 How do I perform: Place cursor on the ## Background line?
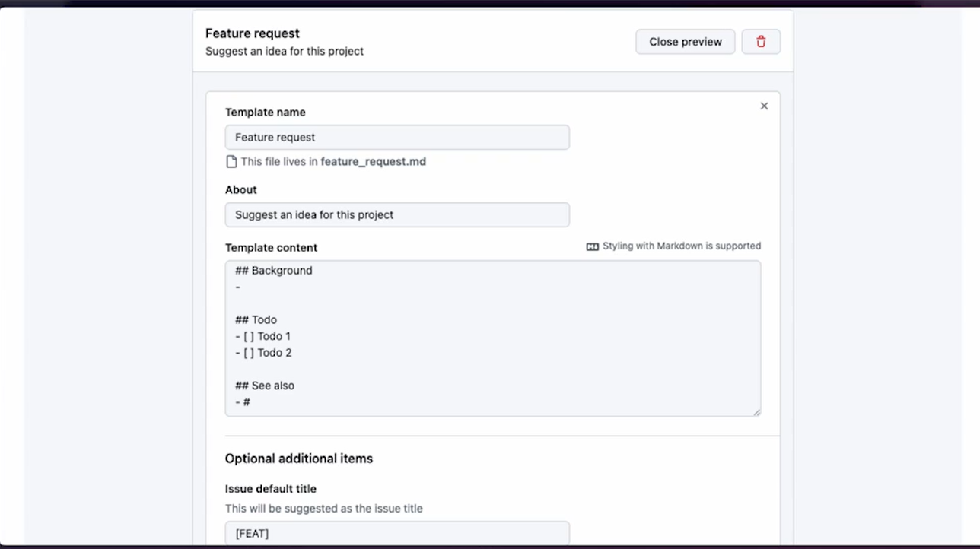[x=274, y=271]
